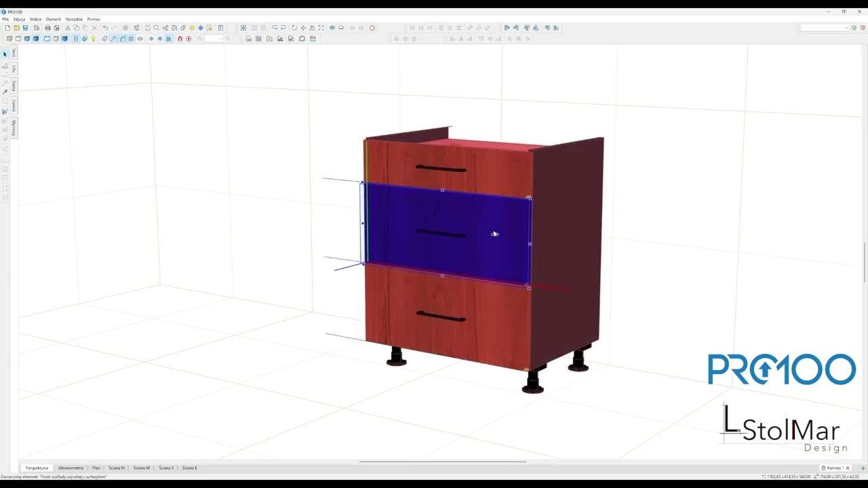The width and height of the screenshot is (868, 488).
Task: Open the Narzędzia menu
Action: point(74,19)
